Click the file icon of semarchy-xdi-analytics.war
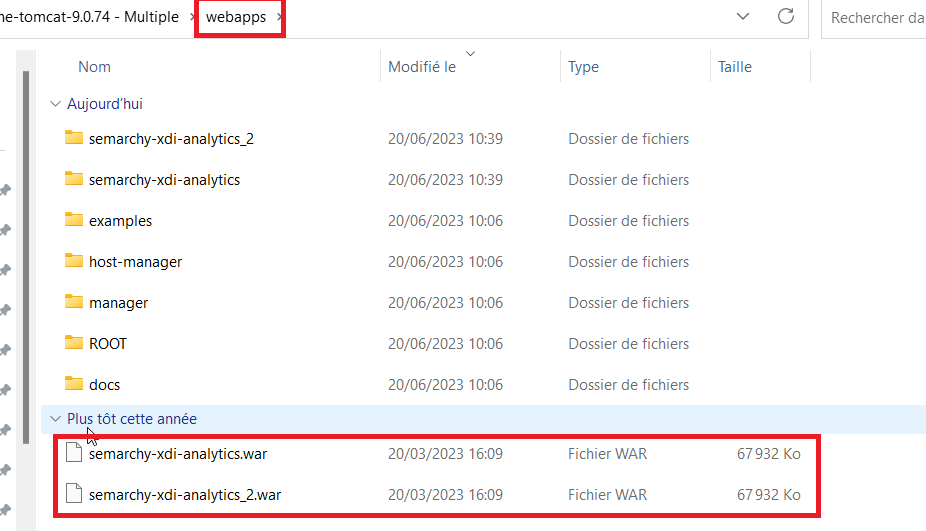926x531 pixels. coord(74,452)
